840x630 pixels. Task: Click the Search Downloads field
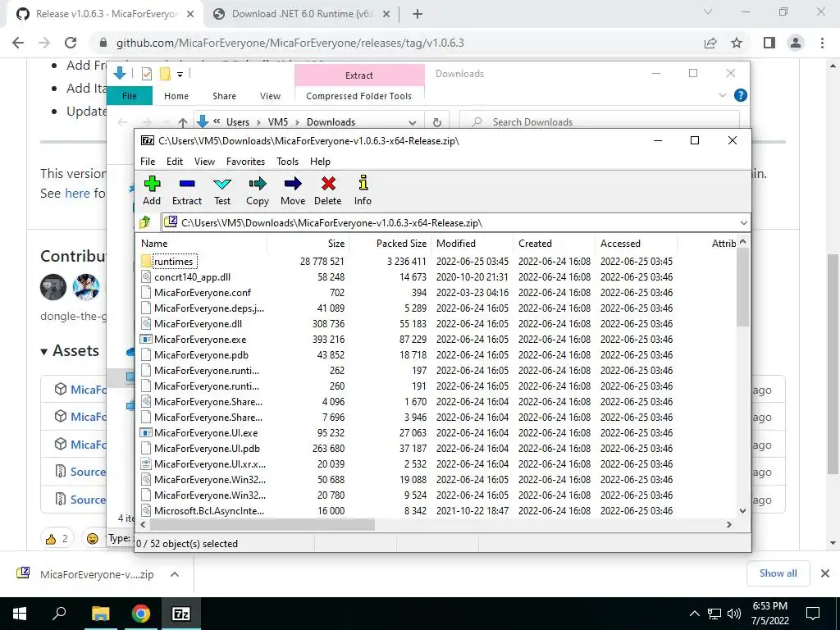pyautogui.click(x=599, y=122)
